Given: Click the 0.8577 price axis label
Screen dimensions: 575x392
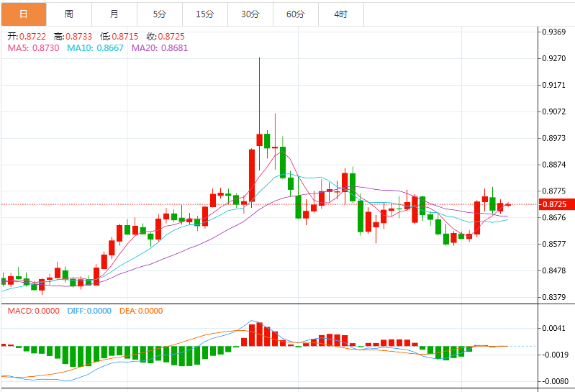Looking at the screenshot, I should click(553, 244).
